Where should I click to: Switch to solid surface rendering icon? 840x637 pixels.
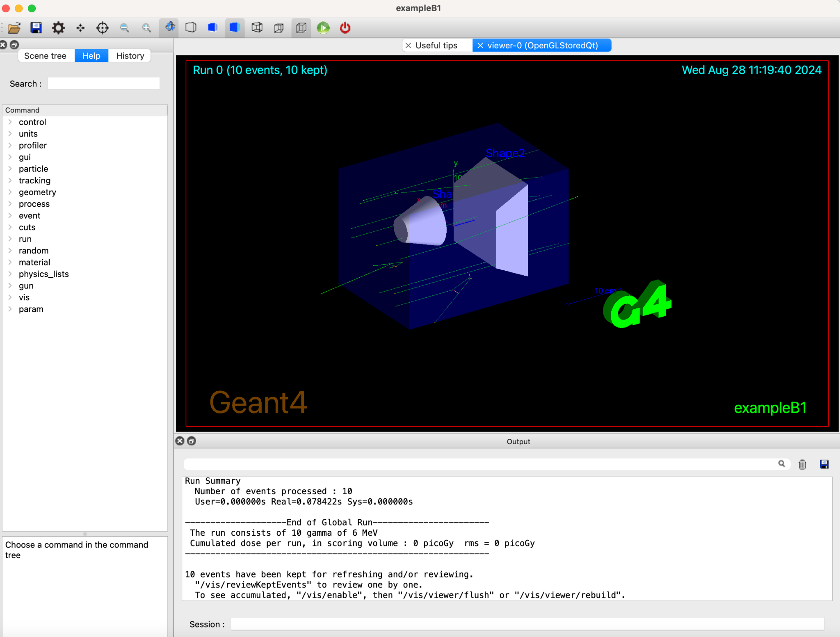point(235,27)
